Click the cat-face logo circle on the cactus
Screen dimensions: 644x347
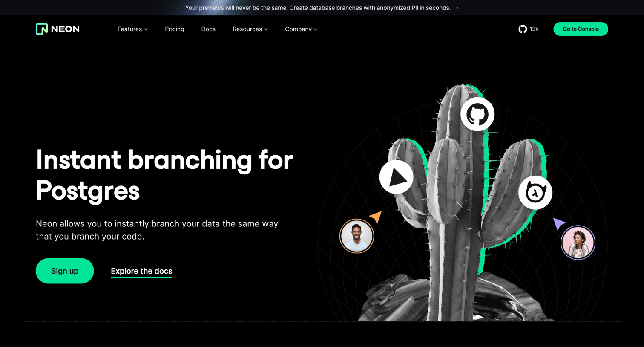[x=535, y=192]
